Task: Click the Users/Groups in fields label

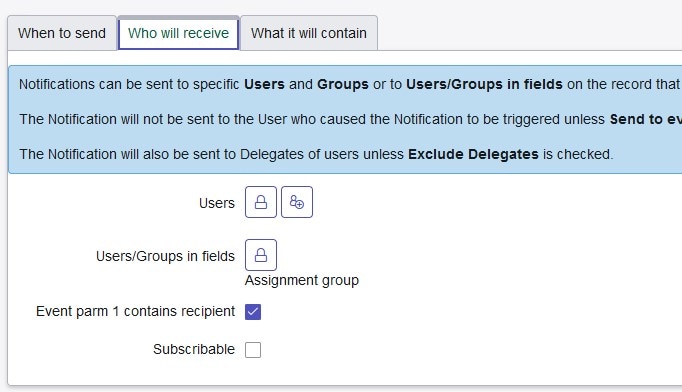Action: 165,256
